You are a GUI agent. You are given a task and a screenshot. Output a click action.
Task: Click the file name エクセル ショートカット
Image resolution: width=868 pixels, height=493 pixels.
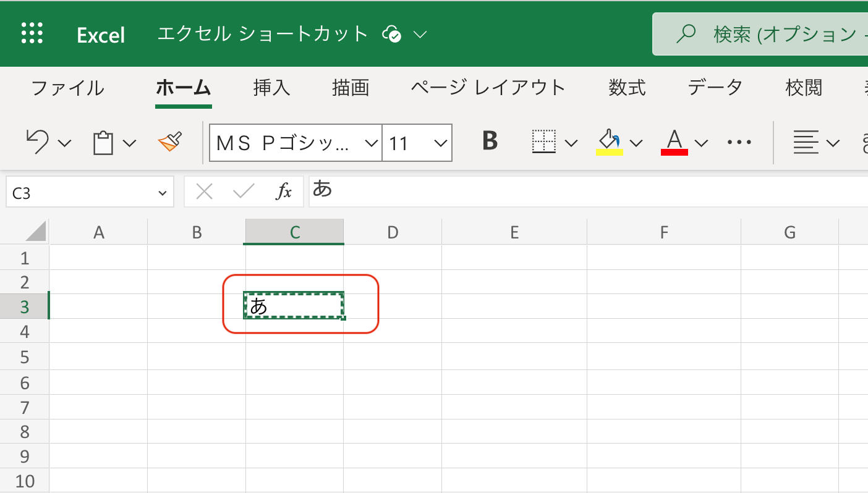(263, 34)
